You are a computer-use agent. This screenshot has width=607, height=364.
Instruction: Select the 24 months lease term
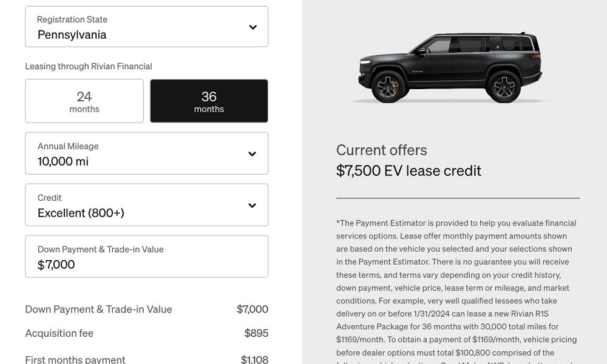(84, 101)
